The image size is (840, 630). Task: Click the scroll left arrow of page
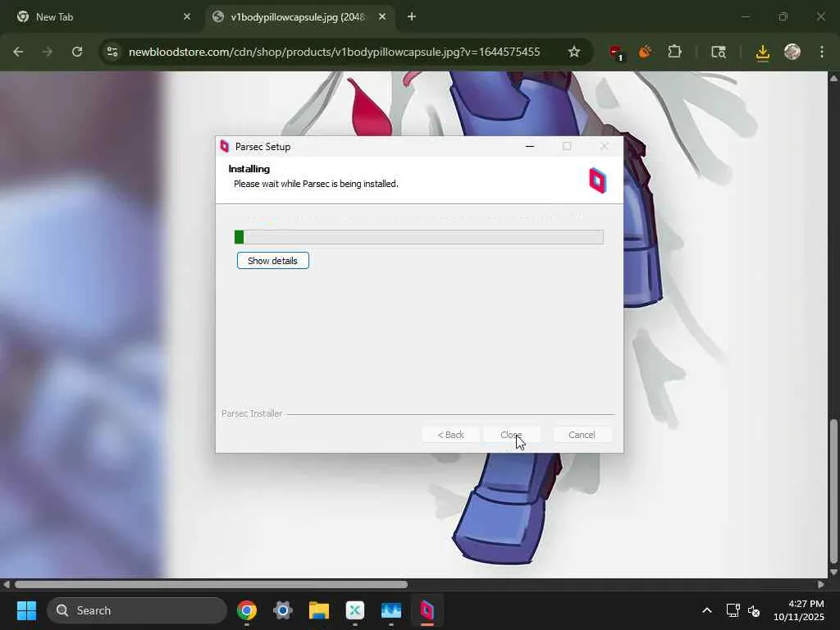7,584
